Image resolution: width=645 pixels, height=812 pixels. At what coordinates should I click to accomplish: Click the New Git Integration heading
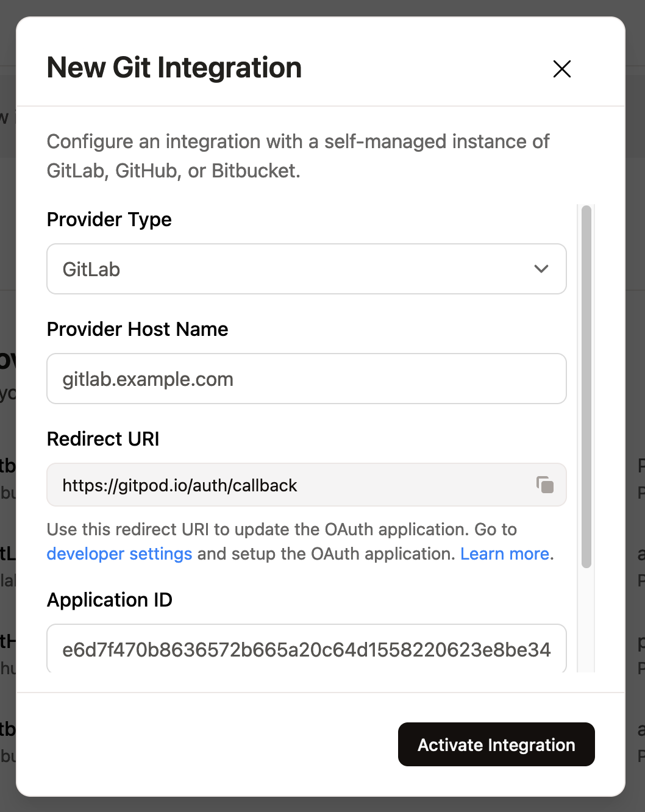174,68
